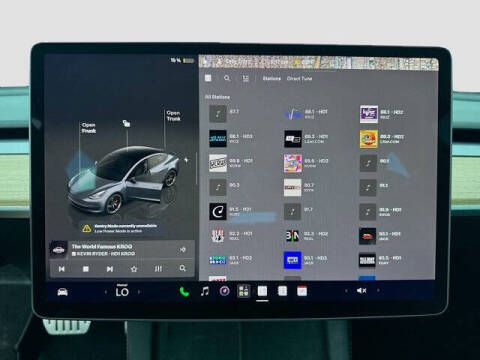Unmute audio via muted speaker icon
Viewport: 480px width, 360px height.
click(362, 291)
